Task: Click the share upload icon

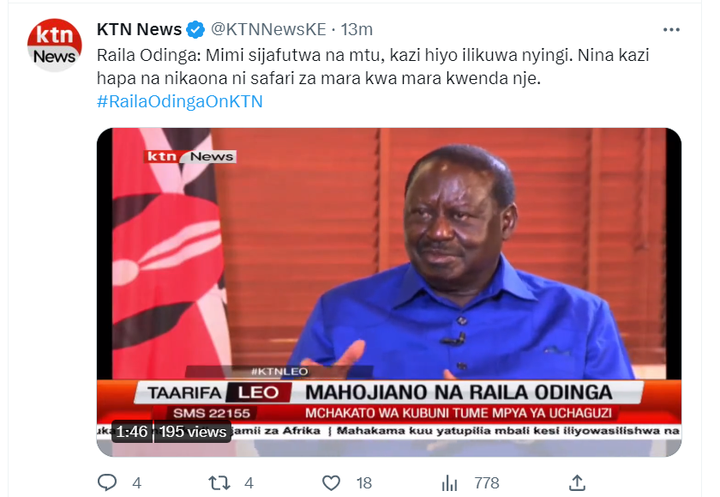Action: click(577, 483)
